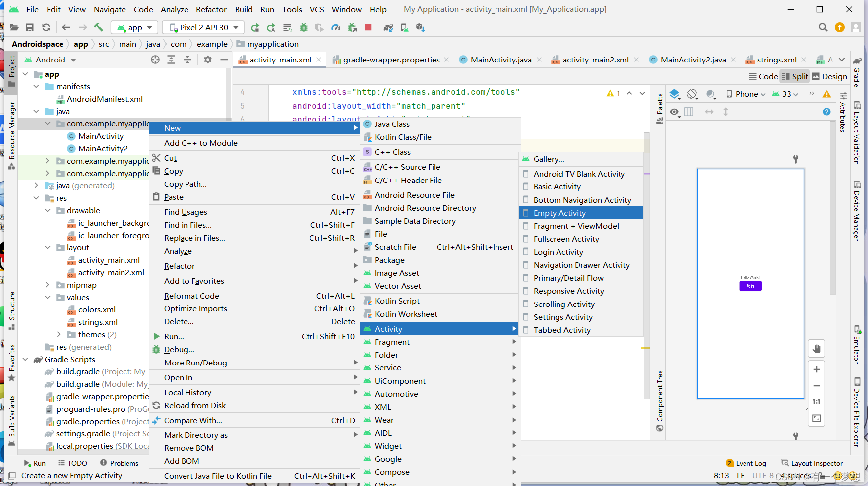Toggle the view options eye icon
The image size is (868, 486).
pos(674,112)
